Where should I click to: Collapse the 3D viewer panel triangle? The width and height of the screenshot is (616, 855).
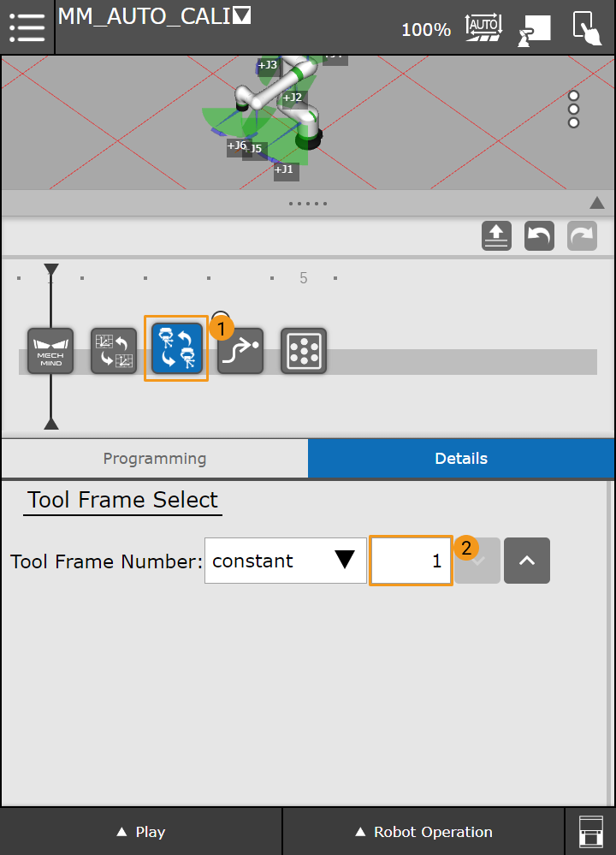coord(596,203)
